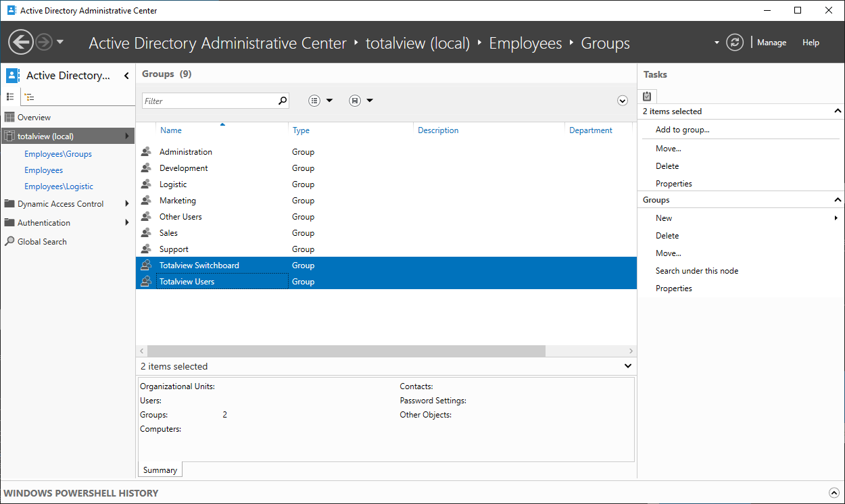This screenshot has width=845, height=504.
Task: Click the filter search magnifier icon
Action: coord(283,101)
